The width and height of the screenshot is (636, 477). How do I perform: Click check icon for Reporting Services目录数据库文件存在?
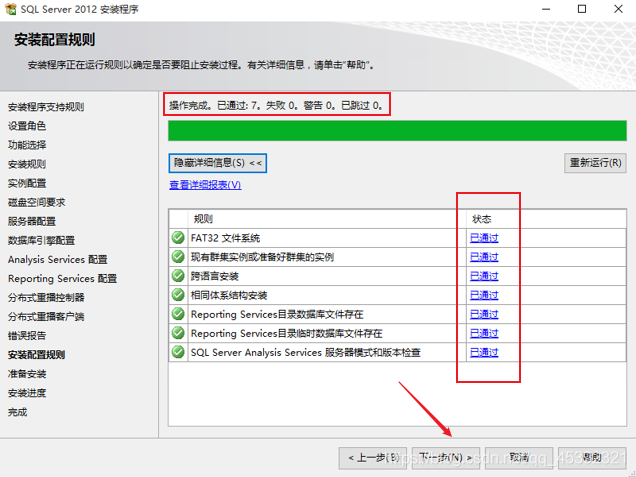178,314
